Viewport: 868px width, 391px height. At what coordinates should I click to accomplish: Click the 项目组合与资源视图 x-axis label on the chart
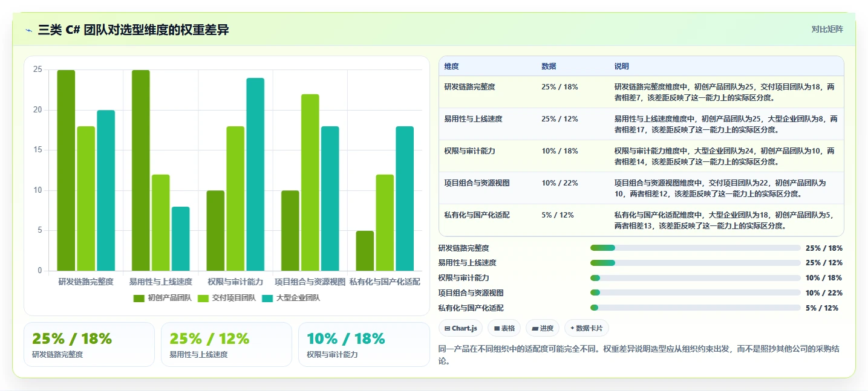pyautogui.click(x=310, y=282)
